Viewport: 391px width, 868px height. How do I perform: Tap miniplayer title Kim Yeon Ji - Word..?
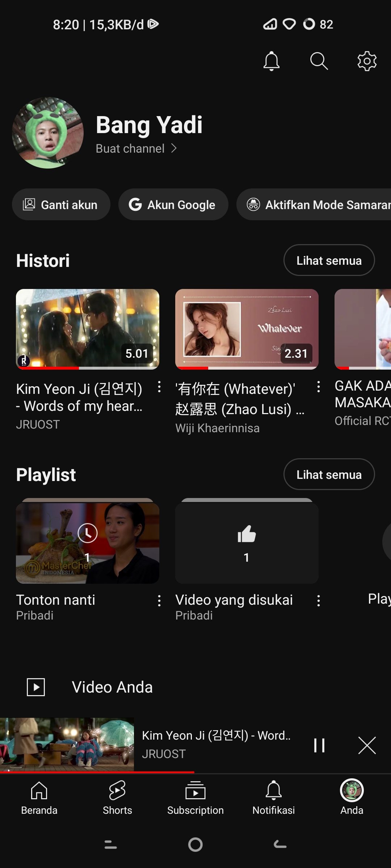coord(216,736)
